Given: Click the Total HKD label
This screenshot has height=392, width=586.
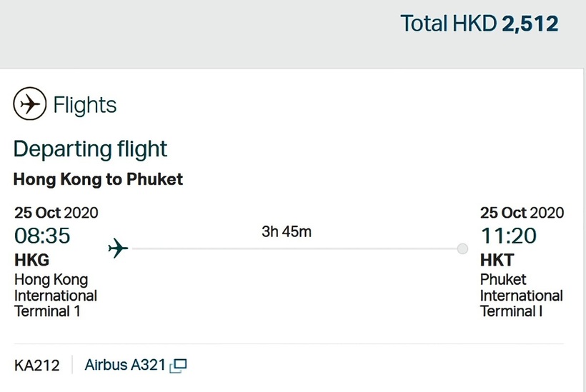Looking at the screenshot, I should click(x=448, y=24).
